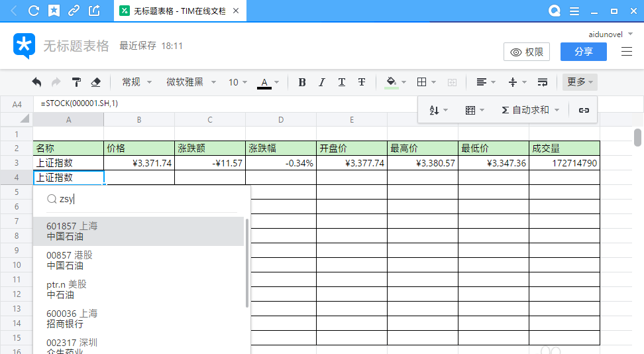Click the 172714790 volume cell
The width and height of the screenshot is (644, 354).
pos(564,163)
